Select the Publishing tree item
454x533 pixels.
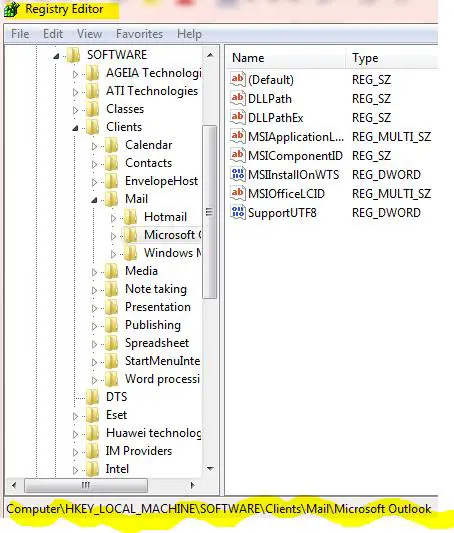pos(153,325)
